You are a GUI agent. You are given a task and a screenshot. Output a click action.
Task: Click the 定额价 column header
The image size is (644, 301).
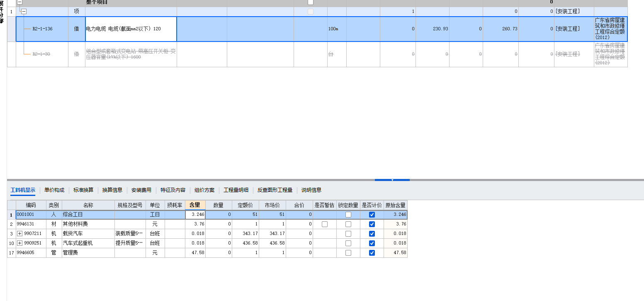tap(245, 205)
